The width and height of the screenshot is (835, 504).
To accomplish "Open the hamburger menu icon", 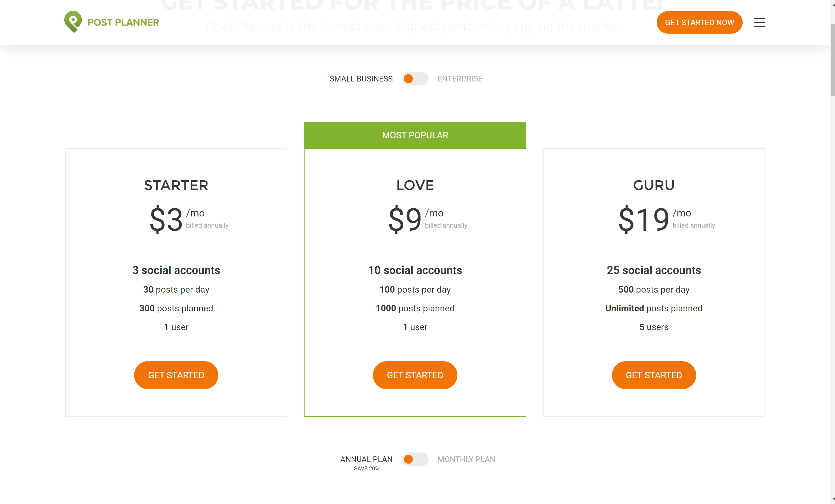I will (759, 22).
